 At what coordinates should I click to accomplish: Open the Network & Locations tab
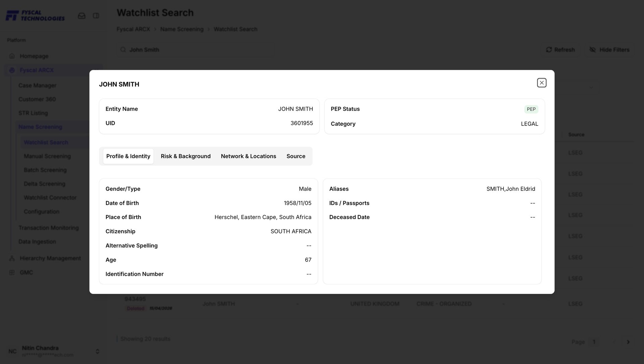249,156
